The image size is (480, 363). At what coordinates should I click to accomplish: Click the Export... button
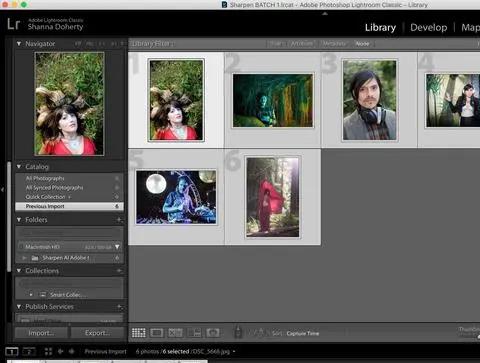97,333
